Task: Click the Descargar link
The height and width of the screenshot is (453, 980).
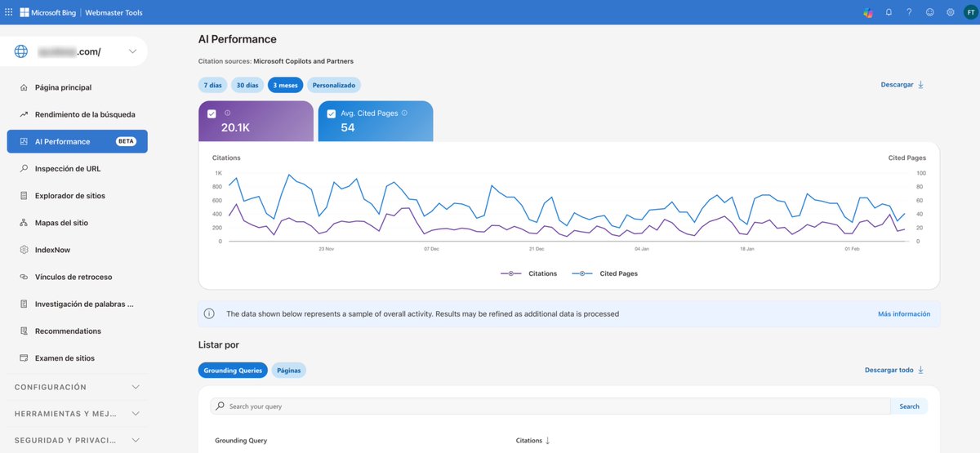Action: click(x=897, y=85)
